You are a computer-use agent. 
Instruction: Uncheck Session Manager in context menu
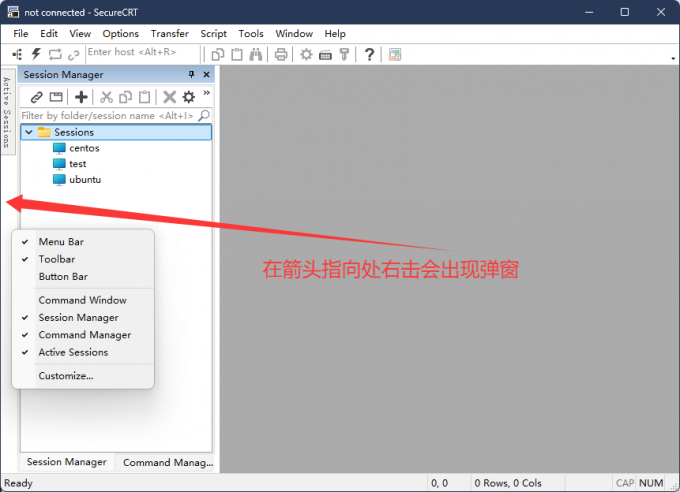(78, 318)
